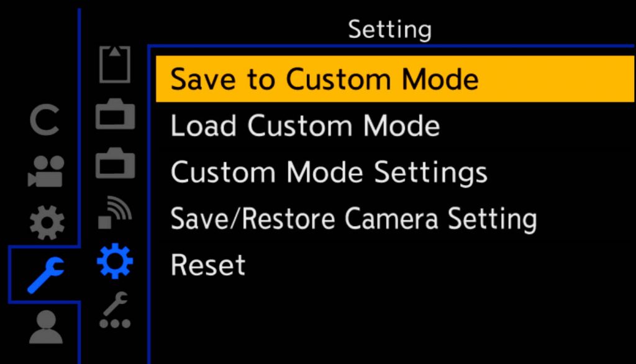This screenshot has width=636, height=364.
Task: Open Custom Mode Settings
Action: [x=329, y=172]
